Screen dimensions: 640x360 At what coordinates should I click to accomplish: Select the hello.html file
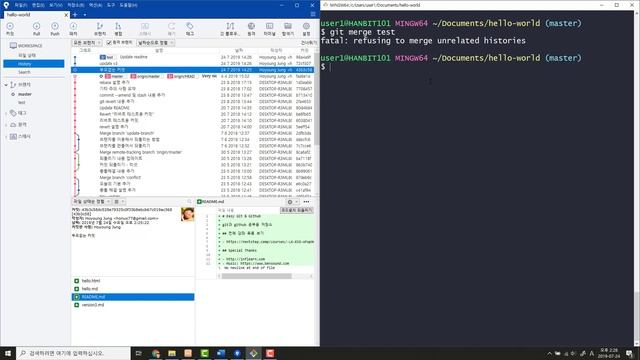coord(133,281)
